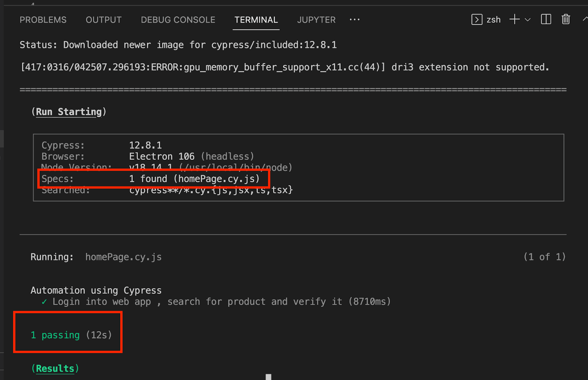Viewport: 588px width, 380px height.
Task: Click homePage.cy.js beside the Running label
Action: point(123,257)
